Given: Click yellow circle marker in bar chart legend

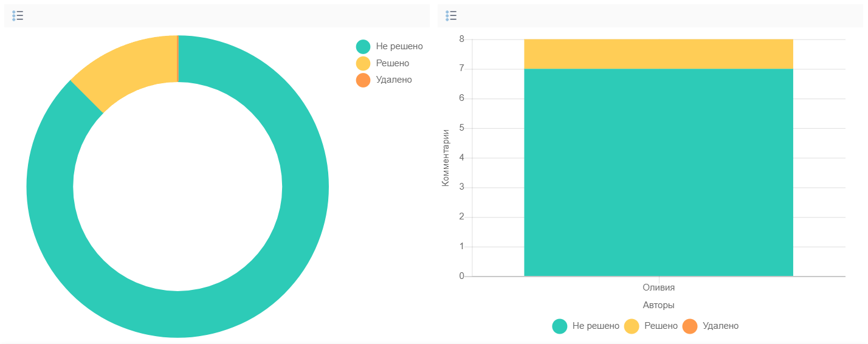Looking at the screenshot, I should pyautogui.click(x=632, y=326).
